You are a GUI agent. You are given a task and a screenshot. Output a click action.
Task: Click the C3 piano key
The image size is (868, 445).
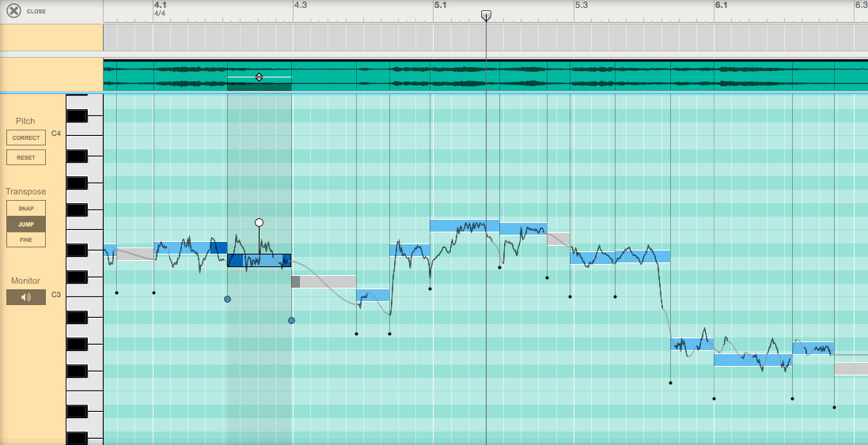tap(83, 295)
